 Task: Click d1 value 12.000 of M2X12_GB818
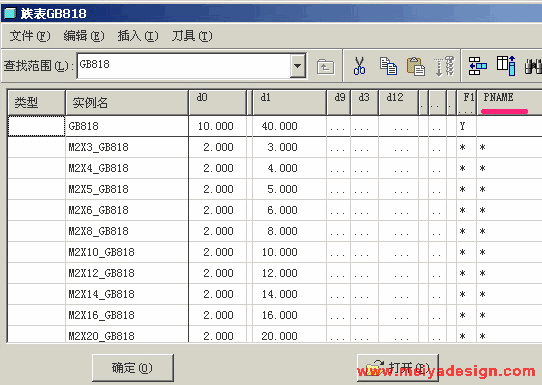pyautogui.click(x=279, y=273)
